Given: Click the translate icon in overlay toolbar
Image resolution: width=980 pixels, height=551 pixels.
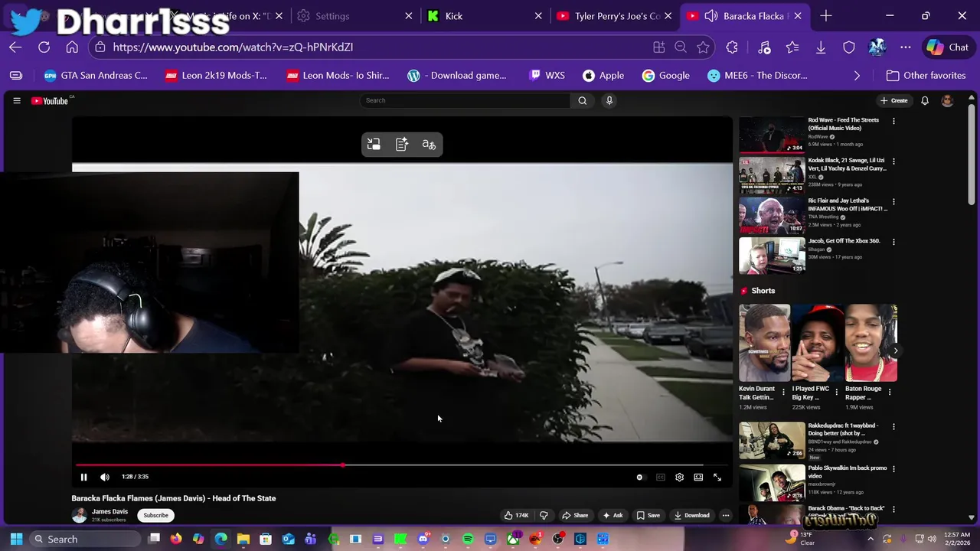Looking at the screenshot, I should pos(429,145).
